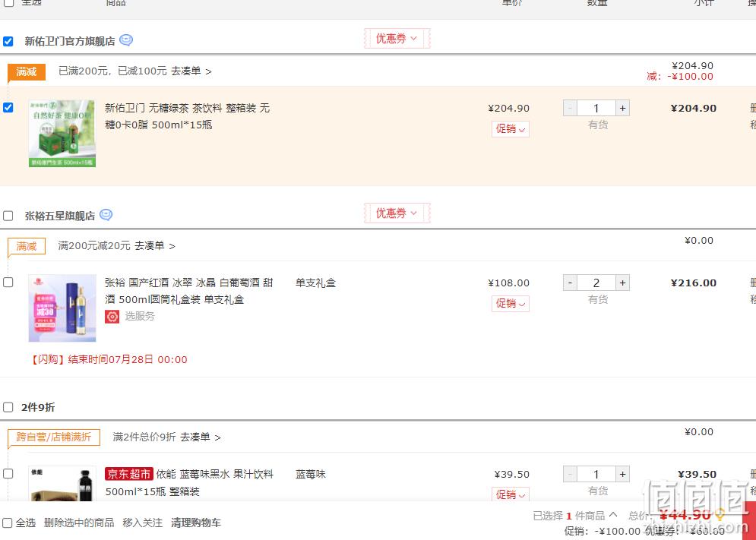Open the 依能 black water product thumbnail
756x540 pixels.
pyautogui.click(x=62, y=484)
